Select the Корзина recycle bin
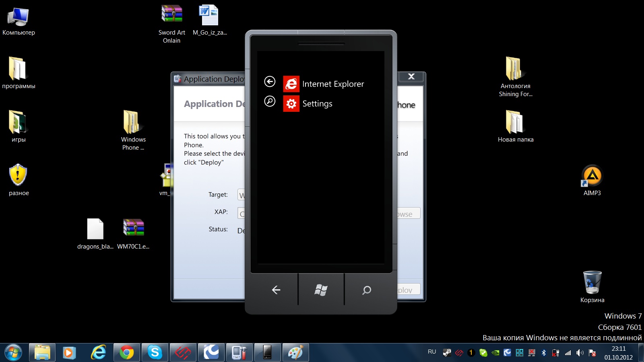 tap(592, 287)
